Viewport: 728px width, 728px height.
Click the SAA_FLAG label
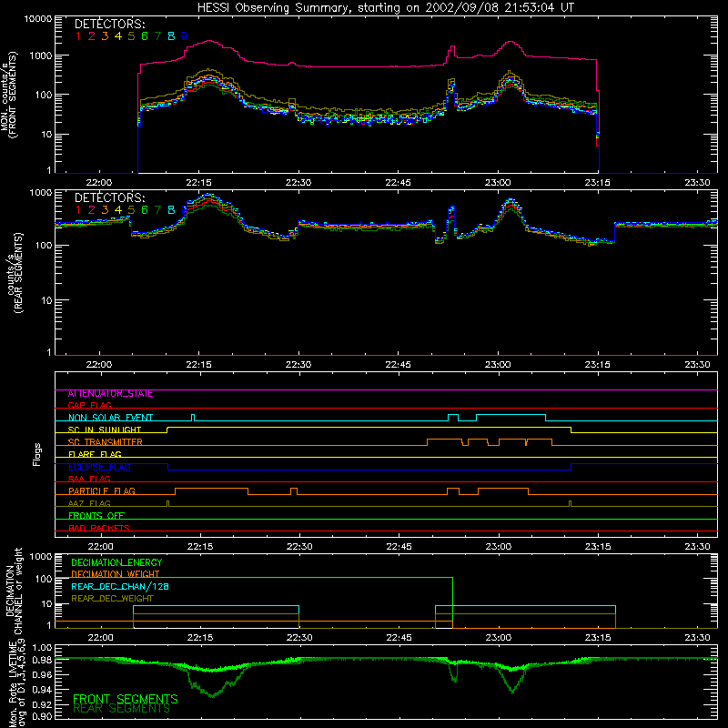click(x=89, y=479)
